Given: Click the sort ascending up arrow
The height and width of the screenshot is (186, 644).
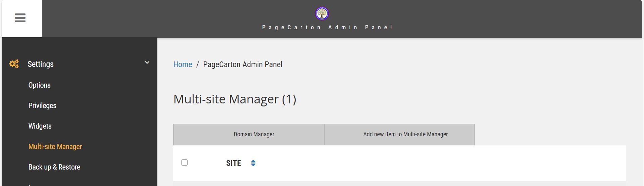Looking at the screenshot, I should [x=253, y=161].
